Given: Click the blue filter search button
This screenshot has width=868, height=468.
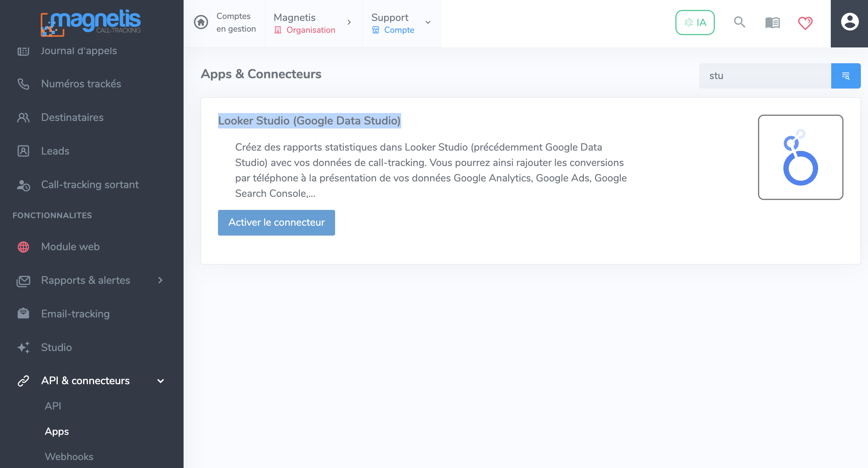Looking at the screenshot, I should pos(846,76).
